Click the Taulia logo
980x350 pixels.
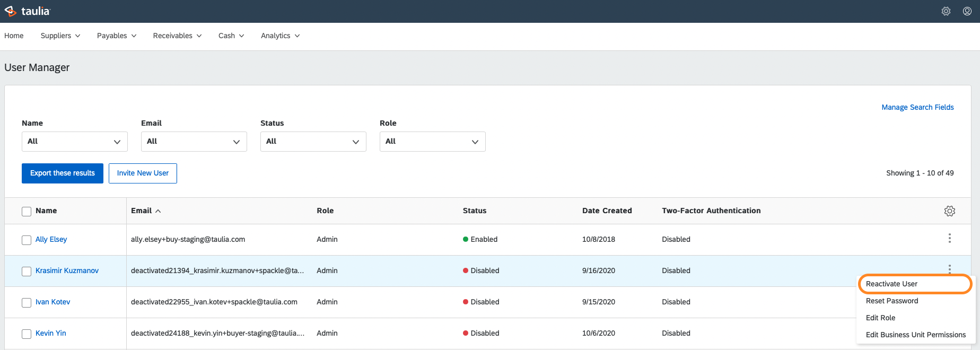(x=28, y=11)
